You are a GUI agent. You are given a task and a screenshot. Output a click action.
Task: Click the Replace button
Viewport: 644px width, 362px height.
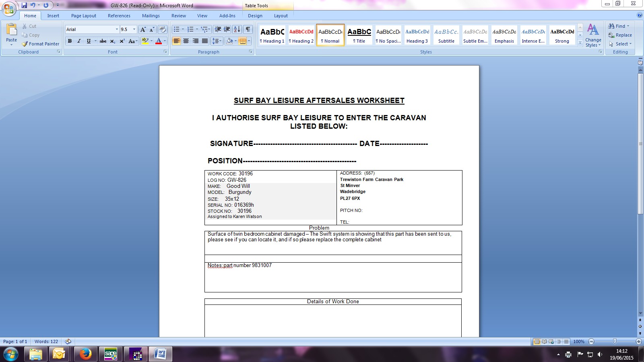[x=620, y=35]
